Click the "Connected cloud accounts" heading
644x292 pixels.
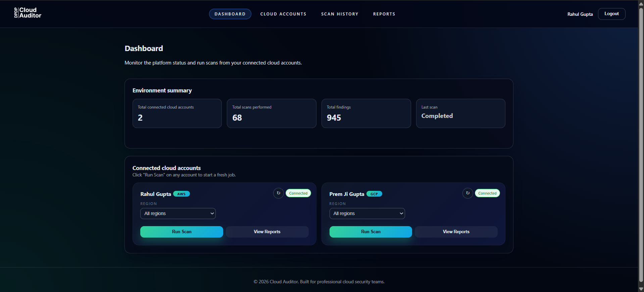(x=166, y=168)
